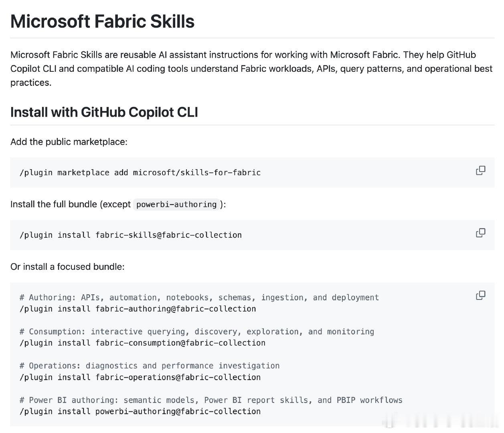Viewport: 504px width, 433px height.
Task: Click the 'Or install a focused bundle:' text
Action: (x=67, y=267)
